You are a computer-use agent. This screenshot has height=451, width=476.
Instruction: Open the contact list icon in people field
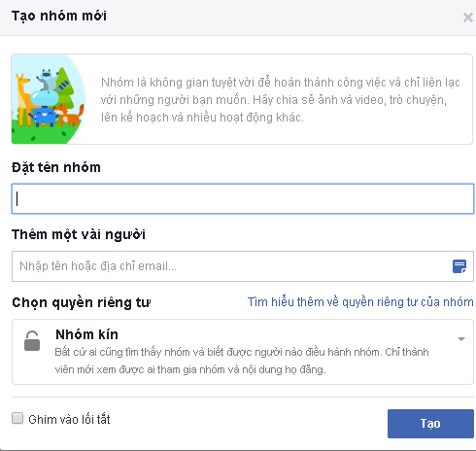click(459, 266)
